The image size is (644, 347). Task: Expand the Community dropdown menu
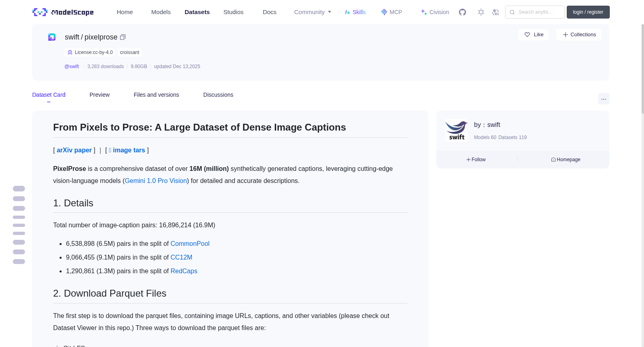313,12
